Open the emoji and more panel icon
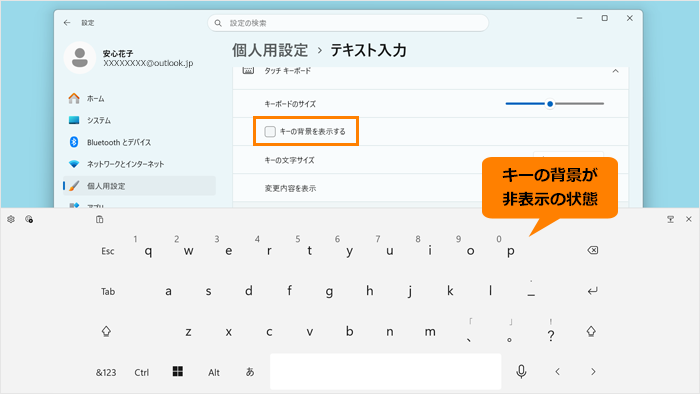The width and height of the screenshot is (700, 394). [29, 219]
